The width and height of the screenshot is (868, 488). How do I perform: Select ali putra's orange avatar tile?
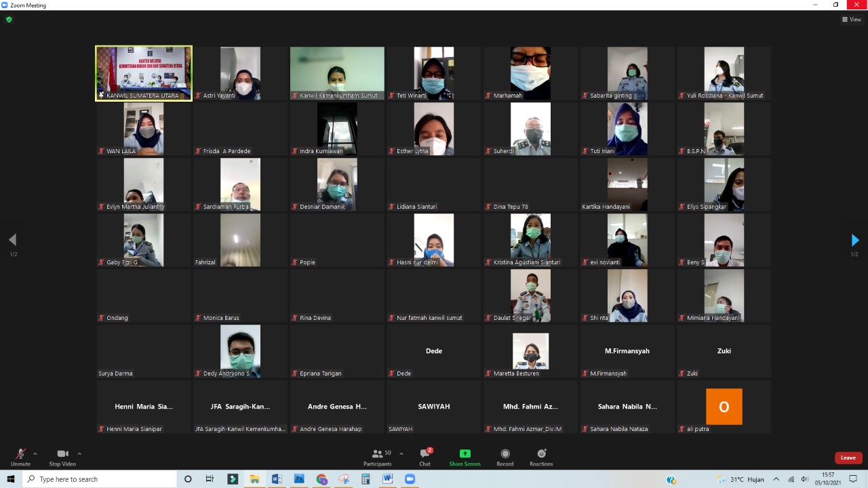pyautogui.click(x=724, y=407)
